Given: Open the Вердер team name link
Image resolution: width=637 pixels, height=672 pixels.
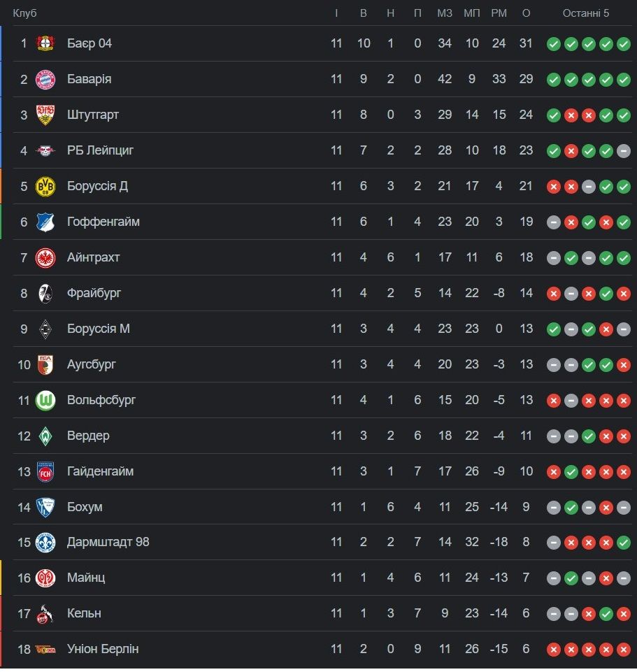Looking at the screenshot, I should [x=88, y=436].
